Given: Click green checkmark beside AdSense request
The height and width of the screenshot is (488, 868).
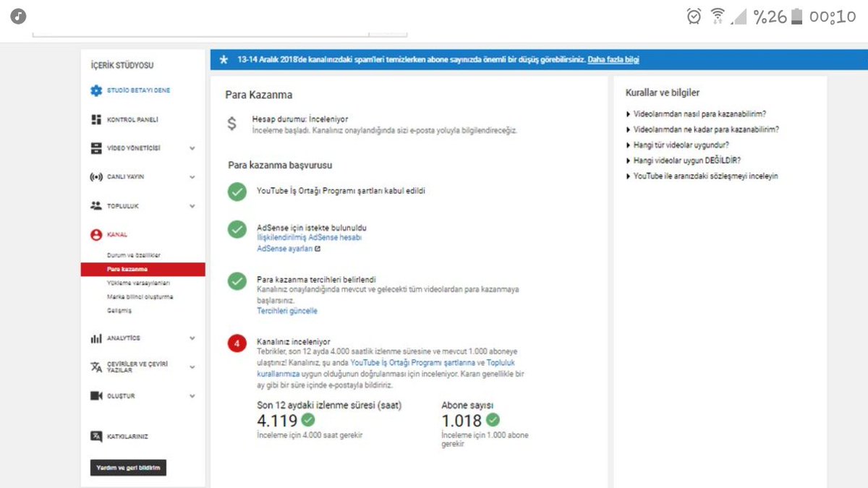Looking at the screenshot, I should coord(237,229).
